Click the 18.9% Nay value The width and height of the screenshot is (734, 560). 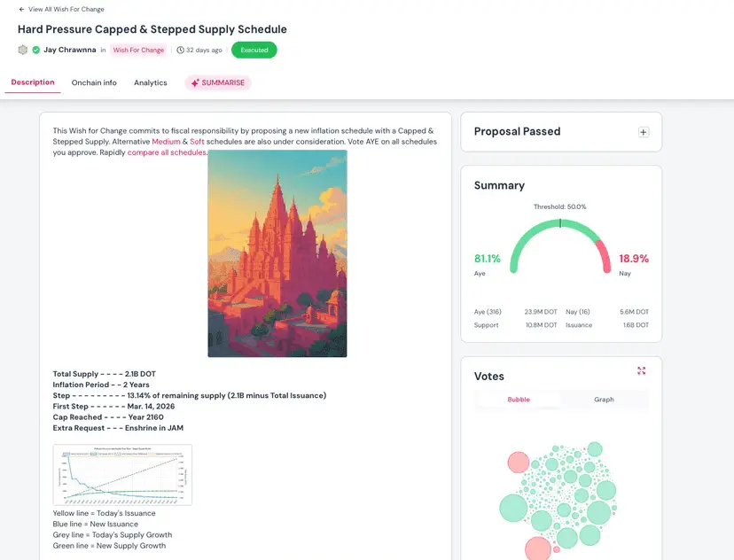tap(634, 259)
